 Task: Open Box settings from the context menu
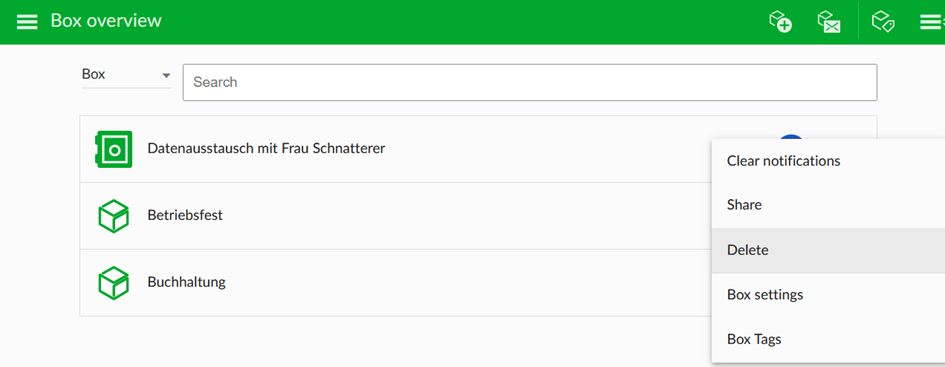pyautogui.click(x=828, y=295)
